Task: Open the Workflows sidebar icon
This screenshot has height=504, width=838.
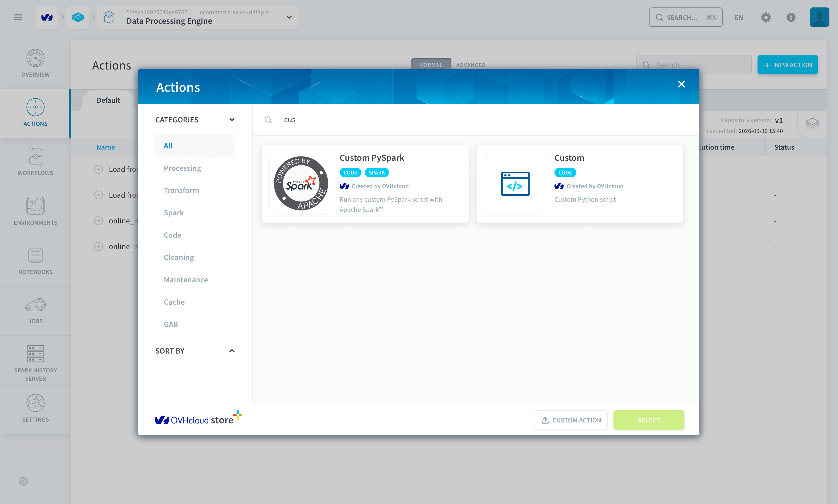Action: pyautogui.click(x=35, y=156)
